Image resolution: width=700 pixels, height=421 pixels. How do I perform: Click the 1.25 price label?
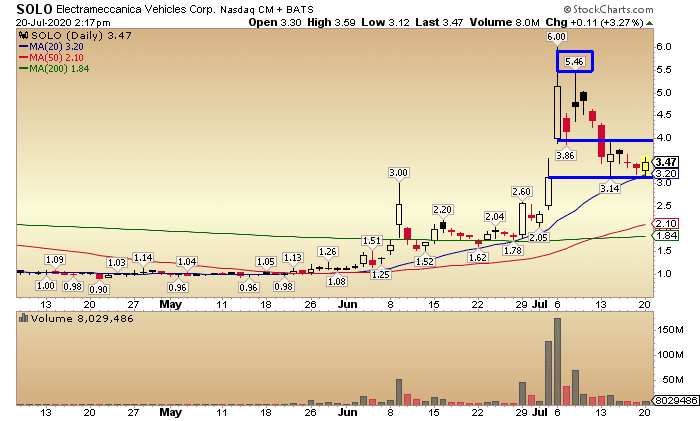pos(380,275)
